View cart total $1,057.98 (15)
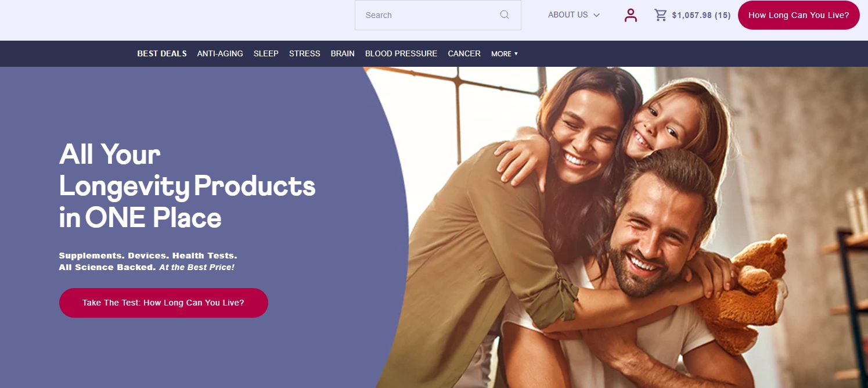 (701, 15)
